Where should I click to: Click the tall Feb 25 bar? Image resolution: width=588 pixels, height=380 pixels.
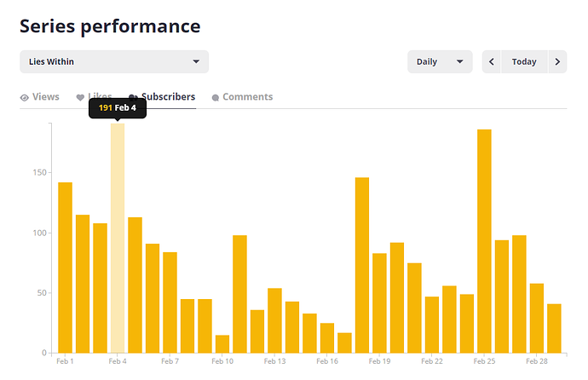pos(484,241)
